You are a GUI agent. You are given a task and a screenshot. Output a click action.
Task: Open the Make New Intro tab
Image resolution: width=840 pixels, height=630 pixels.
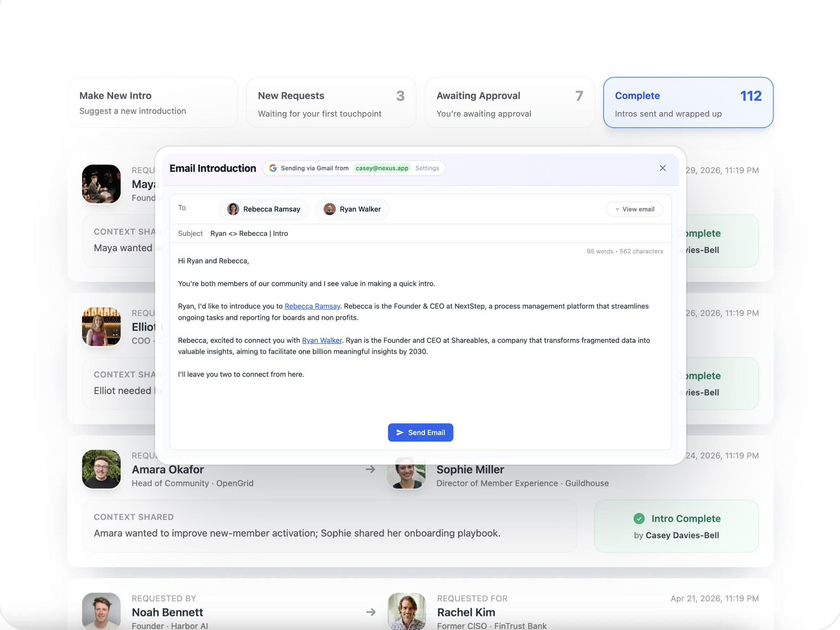(153, 103)
